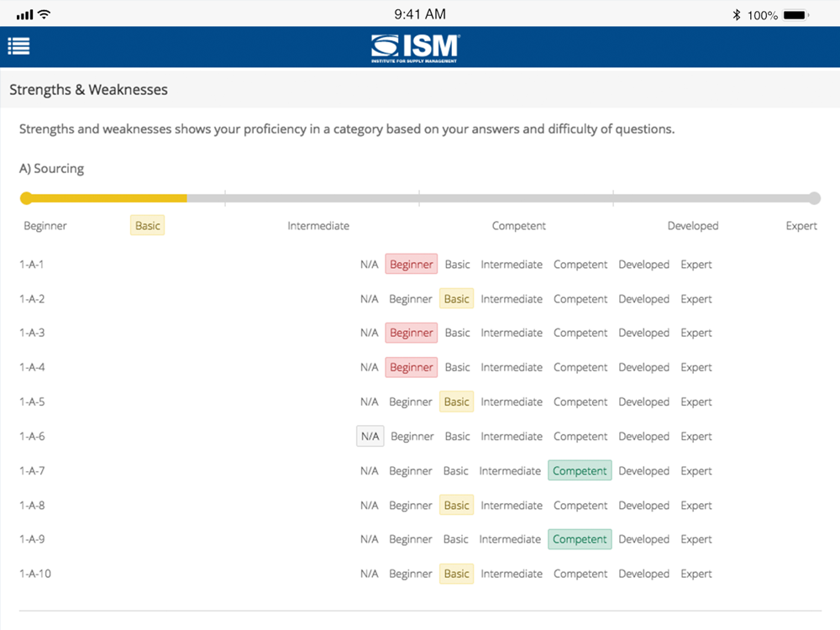Click the yellow start handle of Sourcing slider
The width and height of the screenshot is (840, 630).
[x=26, y=198]
